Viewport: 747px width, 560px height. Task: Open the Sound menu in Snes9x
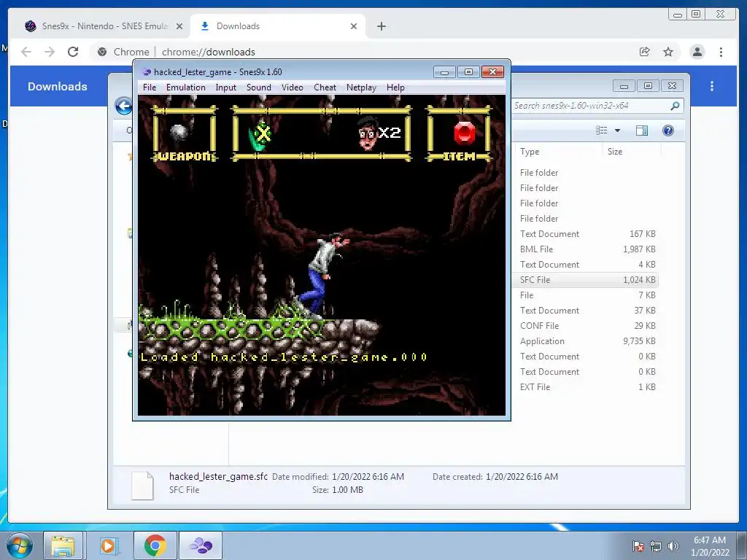[259, 87]
